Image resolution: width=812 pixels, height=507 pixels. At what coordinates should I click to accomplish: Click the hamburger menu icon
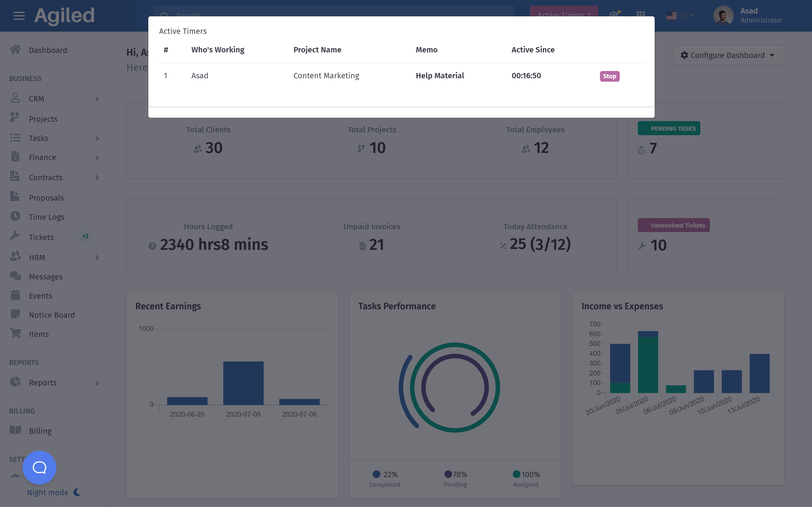19,16
